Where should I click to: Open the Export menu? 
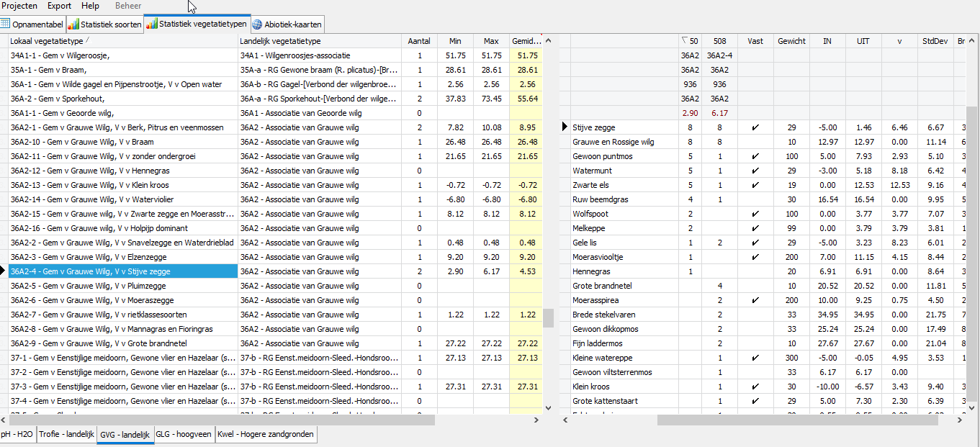coord(59,6)
